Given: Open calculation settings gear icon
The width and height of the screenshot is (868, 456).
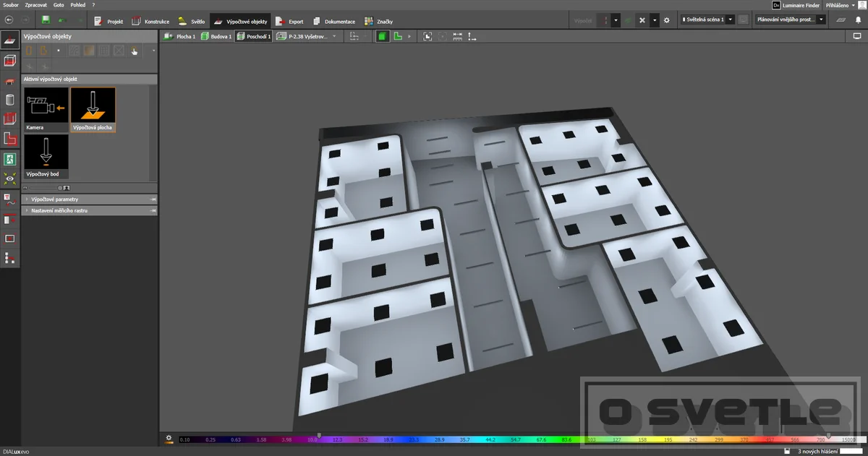Looking at the screenshot, I should tap(666, 20).
